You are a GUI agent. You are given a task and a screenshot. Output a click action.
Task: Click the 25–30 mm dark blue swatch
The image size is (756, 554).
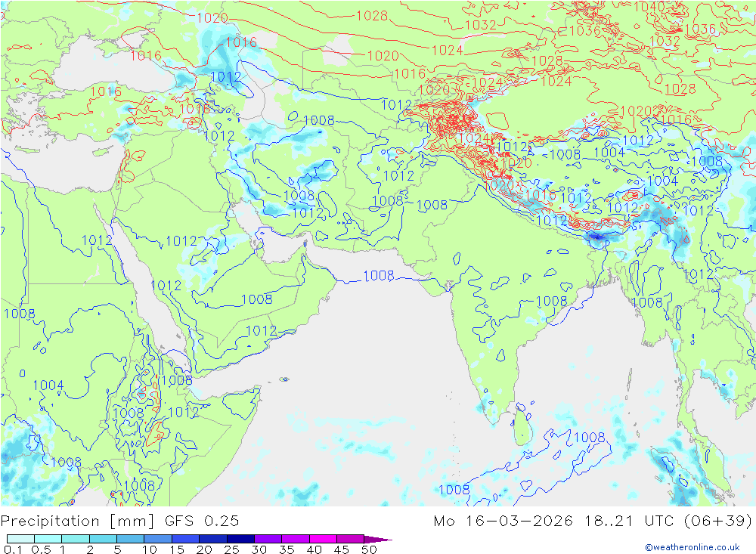[x=240, y=539]
